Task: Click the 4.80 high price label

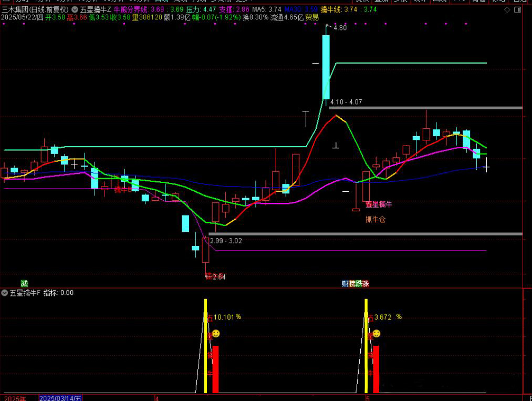Action: tap(340, 28)
